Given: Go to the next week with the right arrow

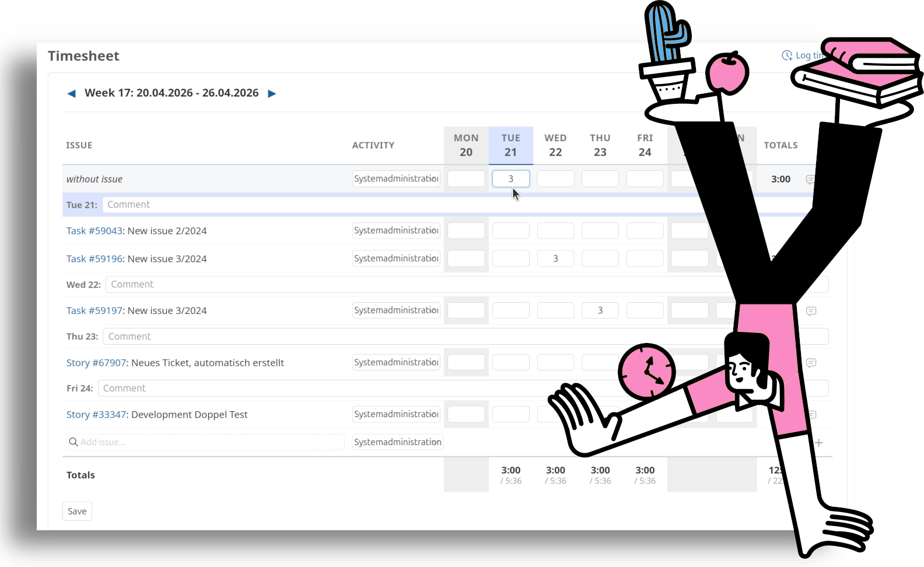Looking at the screenshot, I should tap(272, 93).
